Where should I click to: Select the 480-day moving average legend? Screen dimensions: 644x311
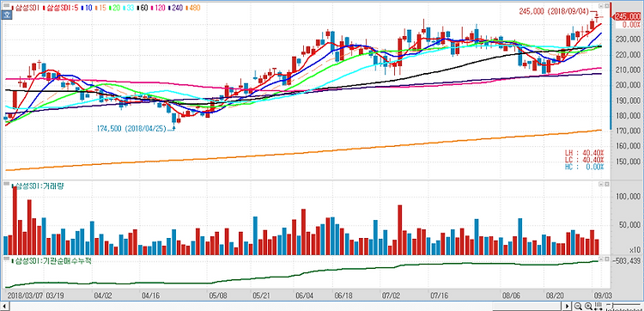193,8
